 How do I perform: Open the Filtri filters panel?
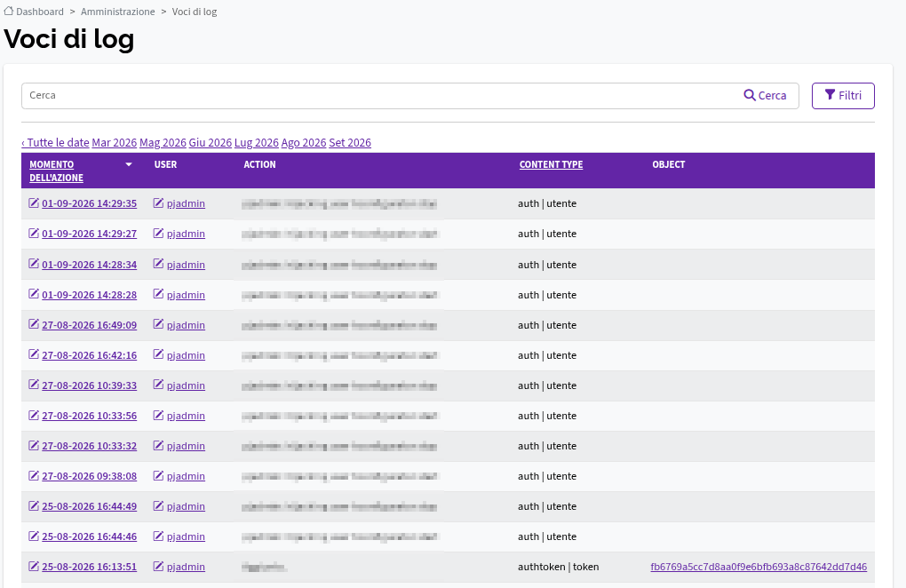[843, 96]
